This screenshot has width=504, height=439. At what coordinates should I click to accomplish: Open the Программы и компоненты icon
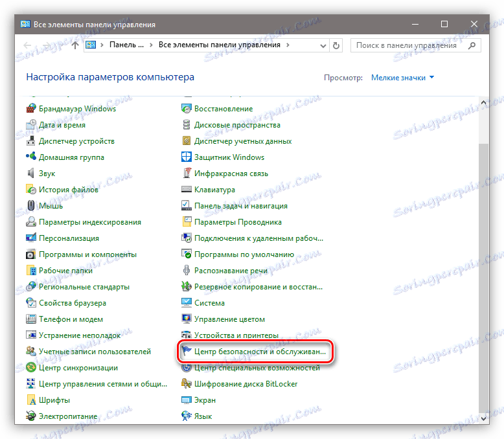click(x=31, y=254)
